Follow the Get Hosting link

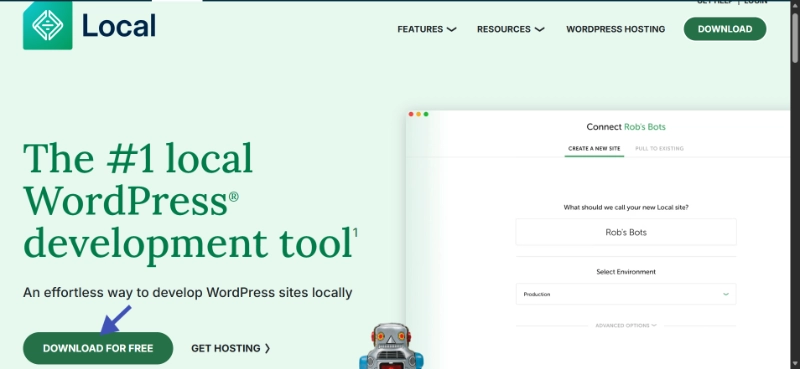click(x=231, y=348)
